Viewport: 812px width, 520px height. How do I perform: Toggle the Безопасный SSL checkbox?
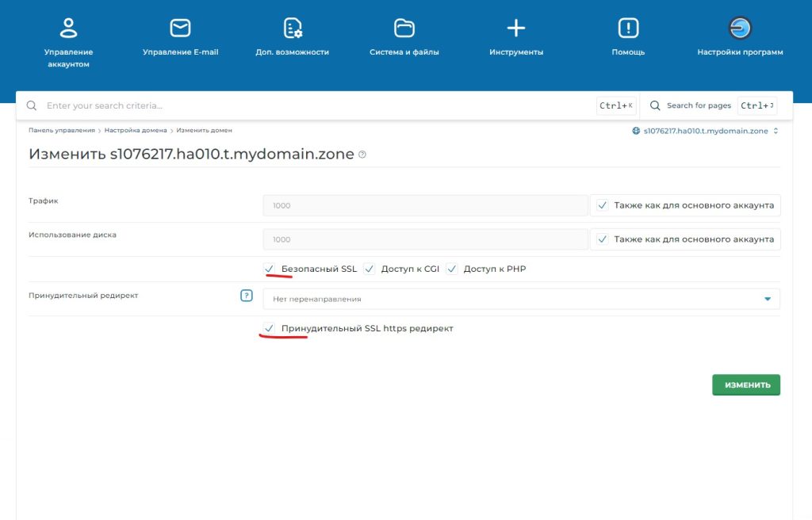tap(270, 269)
